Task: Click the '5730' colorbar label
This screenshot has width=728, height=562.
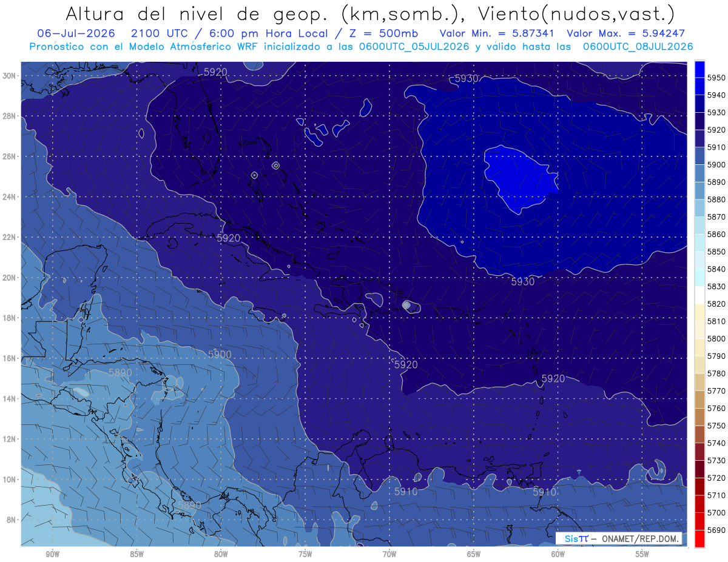Action: pos(716,461)
